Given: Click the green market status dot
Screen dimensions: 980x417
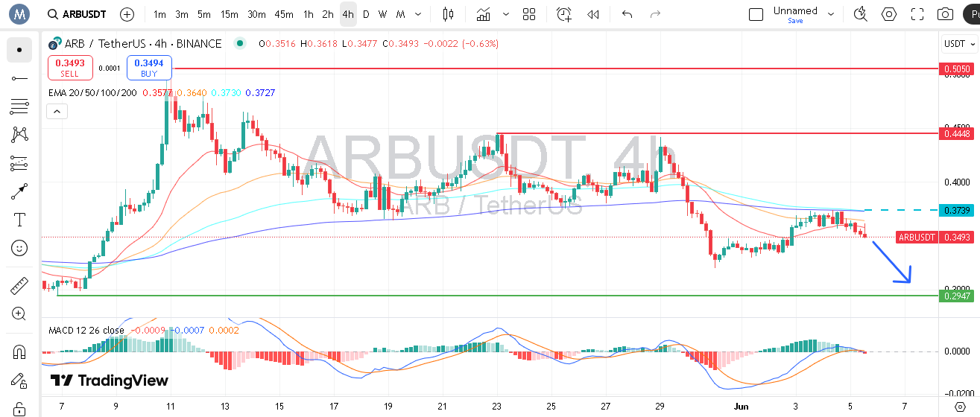Looking at the screenshot, I should 239,43.
